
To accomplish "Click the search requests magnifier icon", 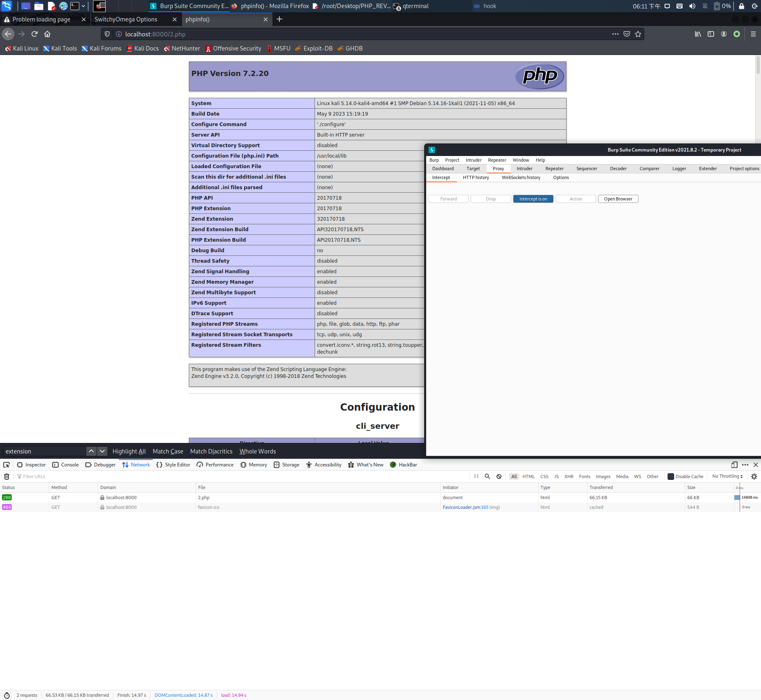I will (487, 476).
